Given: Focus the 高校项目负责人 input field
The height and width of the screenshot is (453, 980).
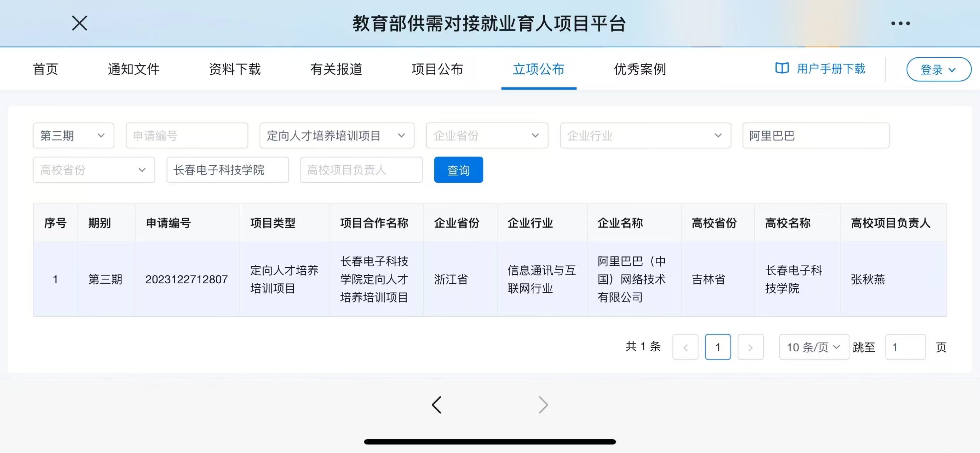Looking at the screenshot, I should click(361, 170).
